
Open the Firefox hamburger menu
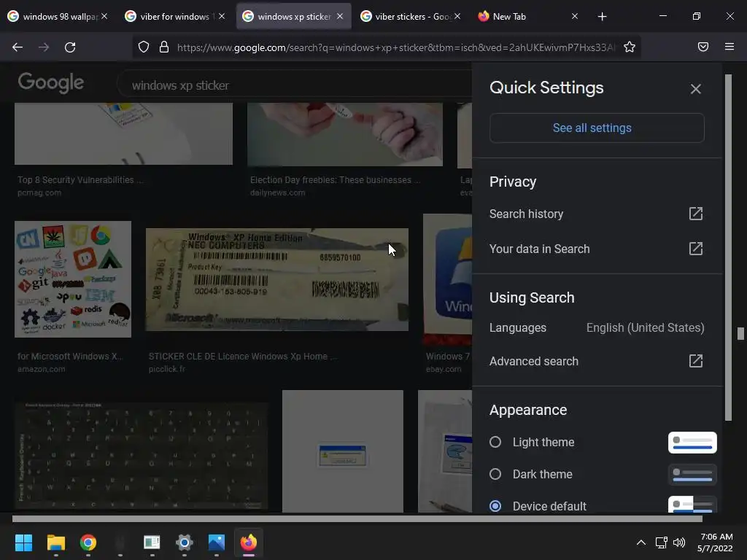(x=729, y=47)
